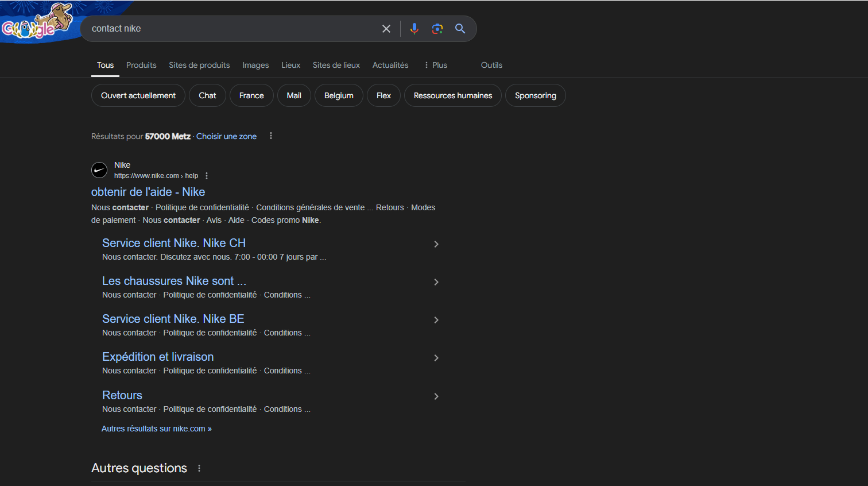Image resolution: width=868 pixels, height=486 pixels.
Task: Open options dots next to Choisir une zone
Action: (x=271, y=136)
